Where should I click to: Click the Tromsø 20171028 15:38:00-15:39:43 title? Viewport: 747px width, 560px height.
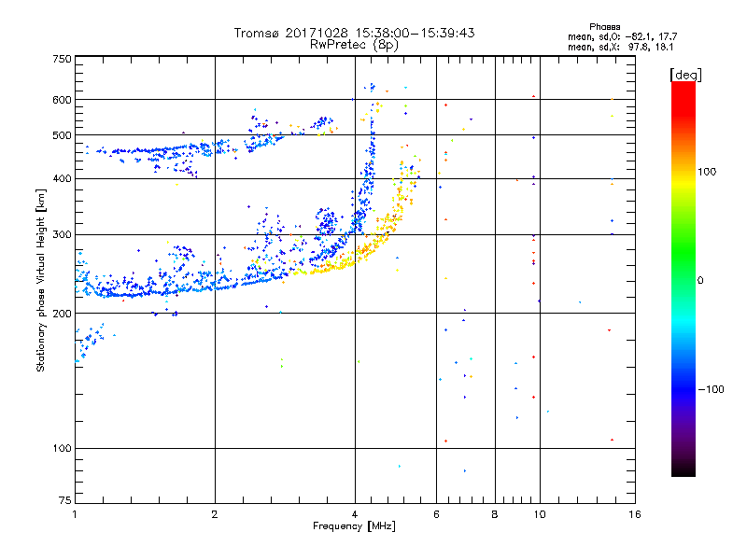[354, 33]
